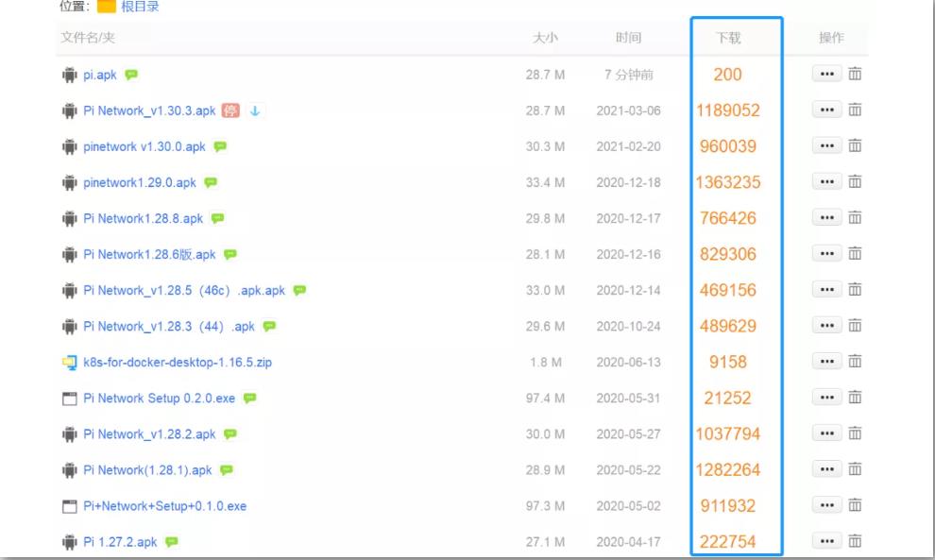The width and height of the screenshot is (935, 560).
Task: Click the yellow folder icon in the location bar
Action: click(x=106, y=6)
